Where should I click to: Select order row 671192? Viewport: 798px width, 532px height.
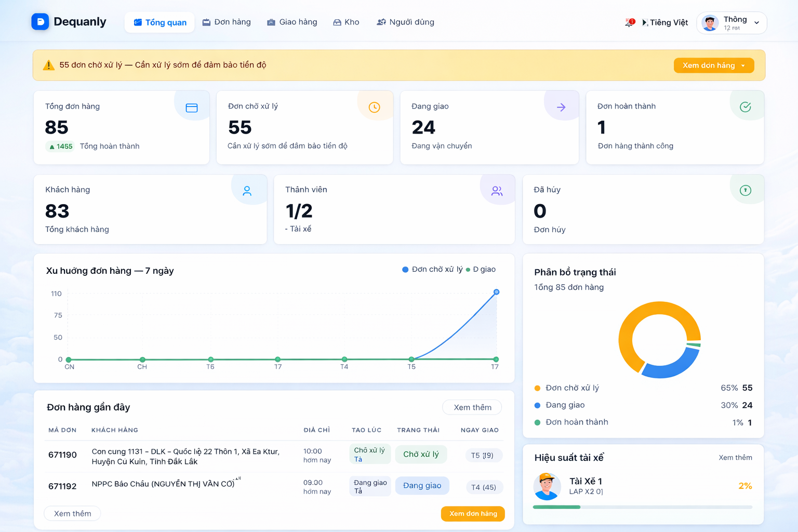point(274,487)
